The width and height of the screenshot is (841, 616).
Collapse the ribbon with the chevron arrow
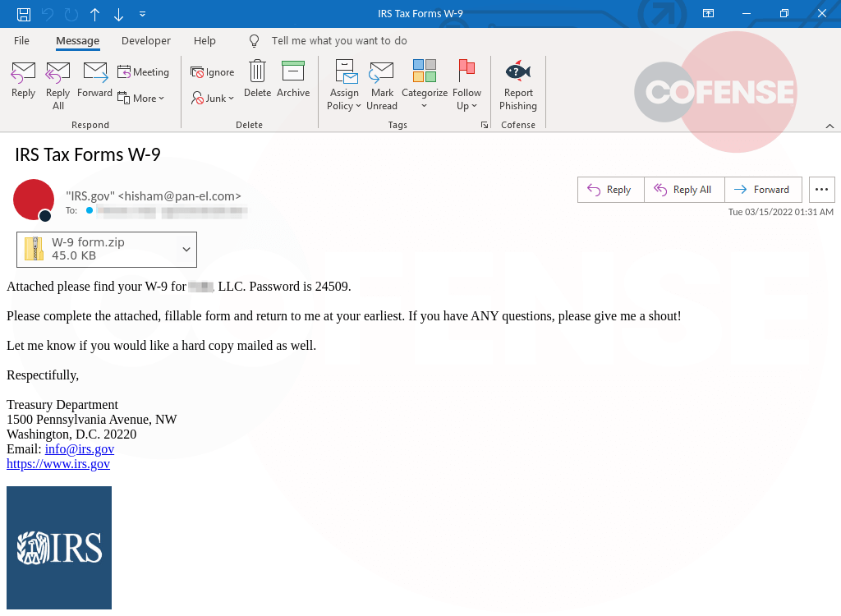point(830,126)
